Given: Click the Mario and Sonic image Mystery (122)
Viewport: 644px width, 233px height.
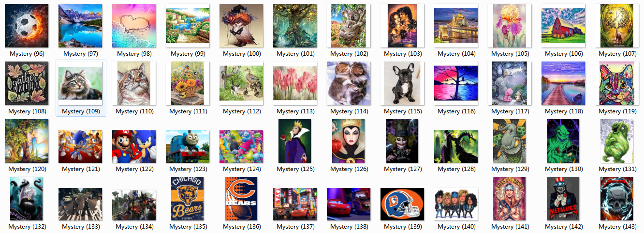Looking at the screenshot, I should point(134,146).
